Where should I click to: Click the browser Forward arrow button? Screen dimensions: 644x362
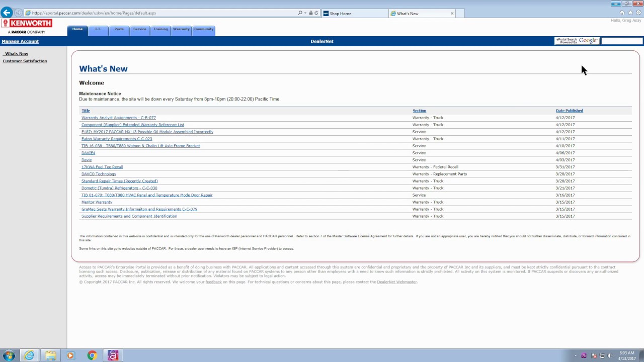tap(18, 13)
